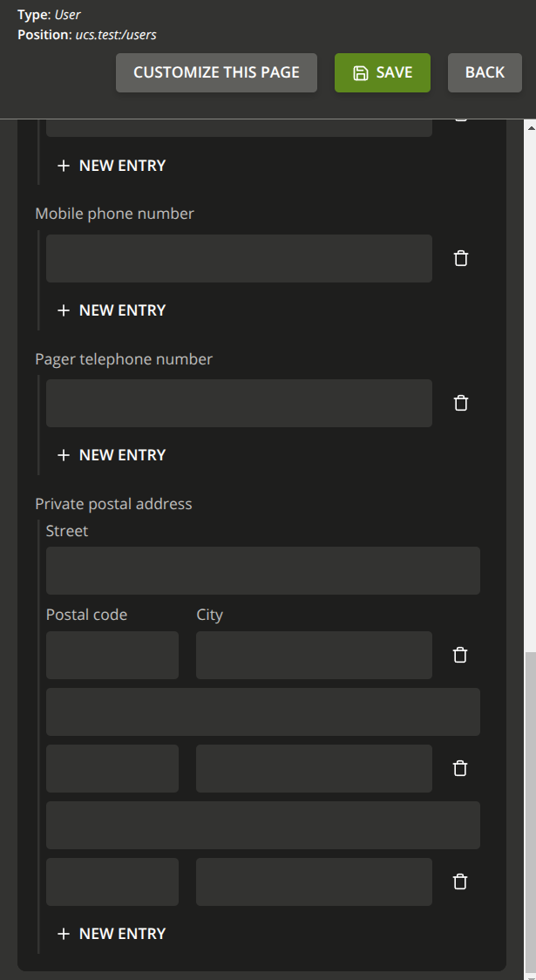536x980 pixels.
Task: Click the scrollbar up arrow
Action: pyautogui.click(x=529, y=126)
